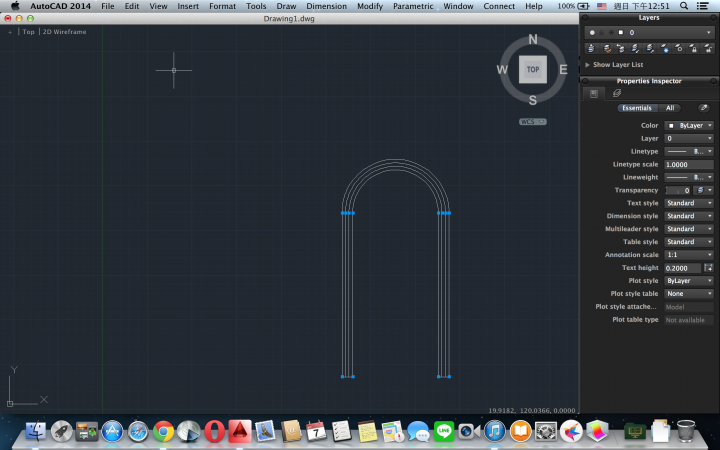The height and width of the screenshot is (450, 720).
Task: Open Google Chrome from the Dock
Action: pyautogui.click(x=163, y=432)
